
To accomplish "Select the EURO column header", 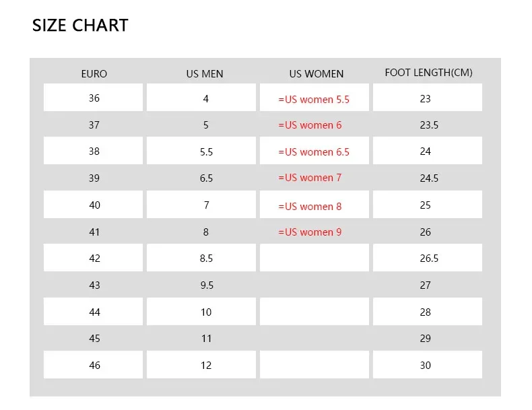I will (94, 73).
